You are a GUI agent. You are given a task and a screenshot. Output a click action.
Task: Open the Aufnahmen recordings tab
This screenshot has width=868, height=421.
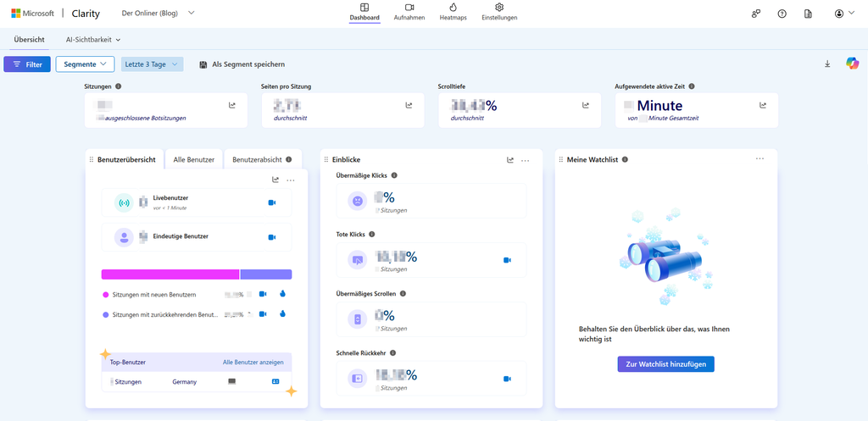(409, 12)
